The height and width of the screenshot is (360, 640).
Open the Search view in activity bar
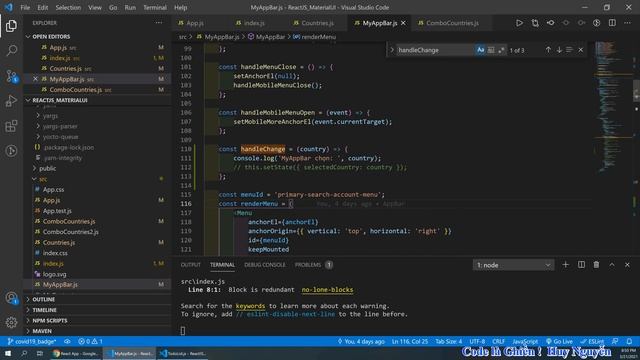pyautogui.click(x=11, y=51)
